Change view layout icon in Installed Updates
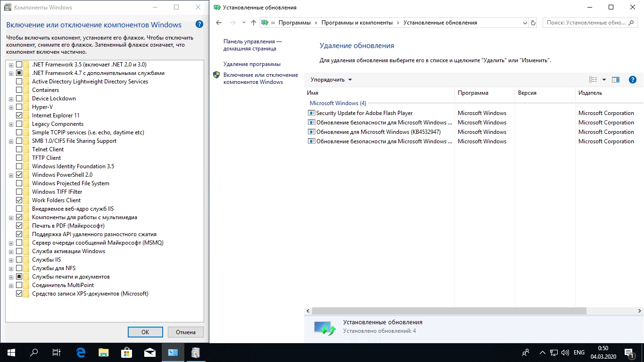This screenshot has height=362, width=644. coord(593,80)
